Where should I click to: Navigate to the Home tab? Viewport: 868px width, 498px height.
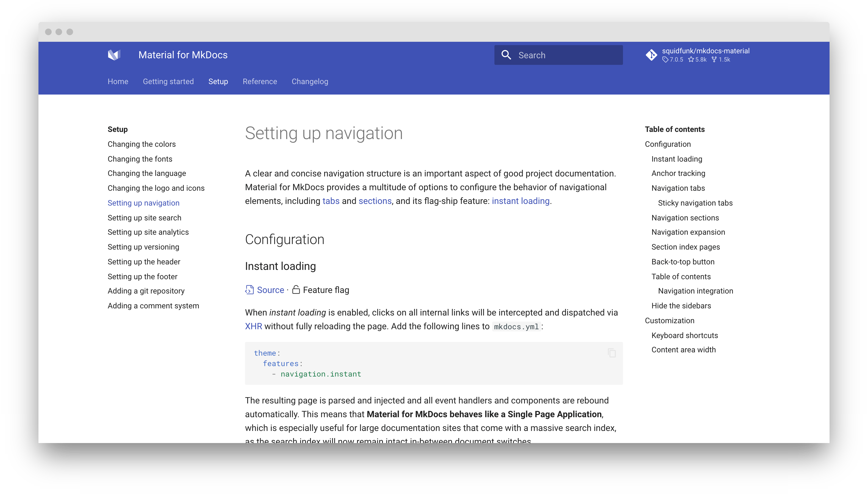118,81
